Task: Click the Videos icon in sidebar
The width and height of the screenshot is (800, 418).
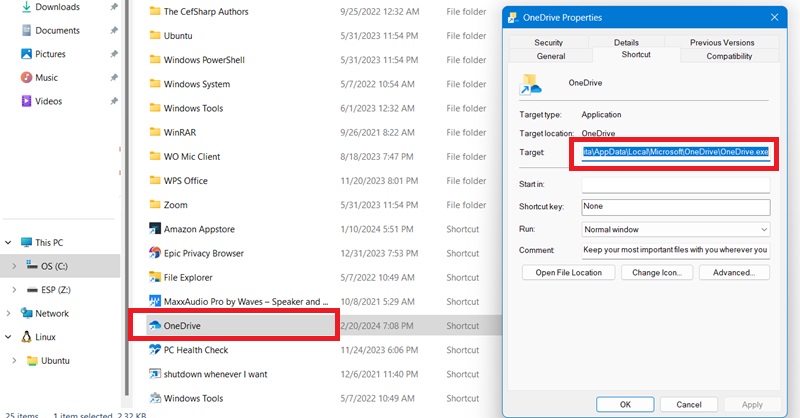Action: [x=26, y=101]
